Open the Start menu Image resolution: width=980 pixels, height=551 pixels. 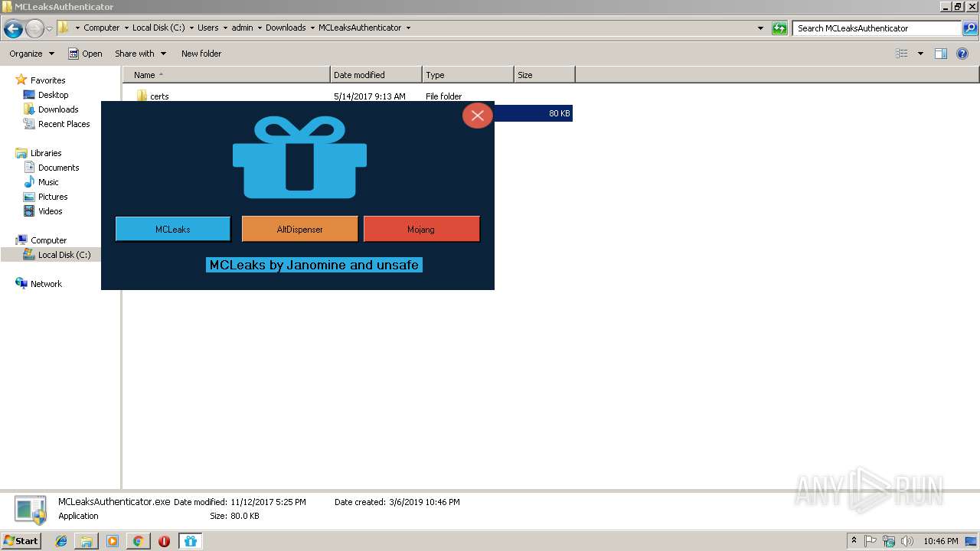(x=21, y=540)
